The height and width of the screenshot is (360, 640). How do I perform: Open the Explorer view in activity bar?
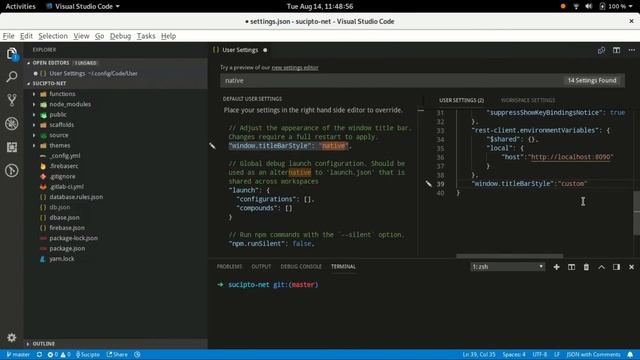[x=12, y=53]
